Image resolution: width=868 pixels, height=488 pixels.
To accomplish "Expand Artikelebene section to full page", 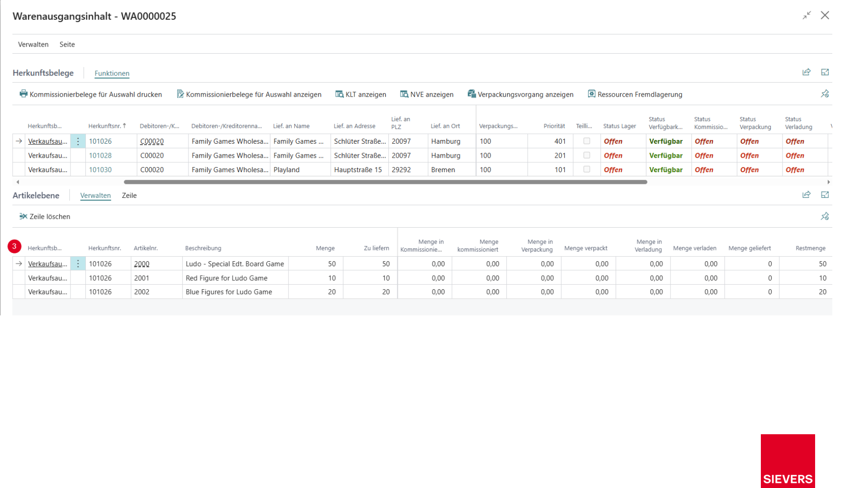I will click(x=825, y=195).
